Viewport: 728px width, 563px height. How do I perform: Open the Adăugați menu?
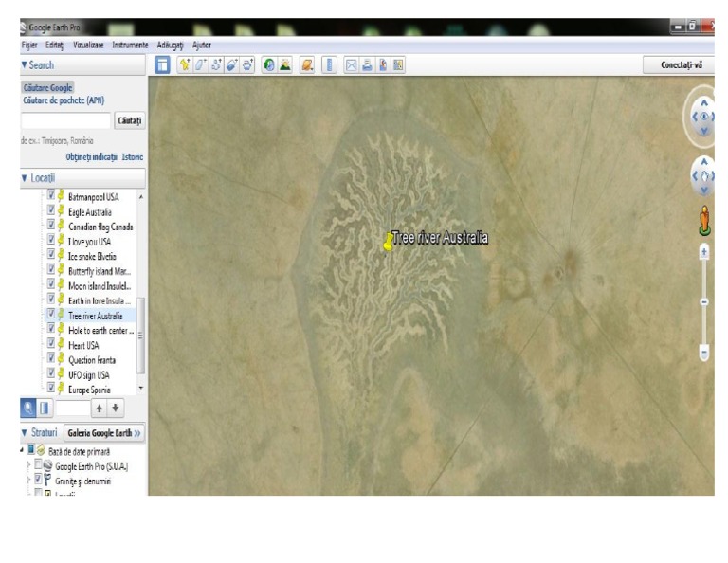170,45
